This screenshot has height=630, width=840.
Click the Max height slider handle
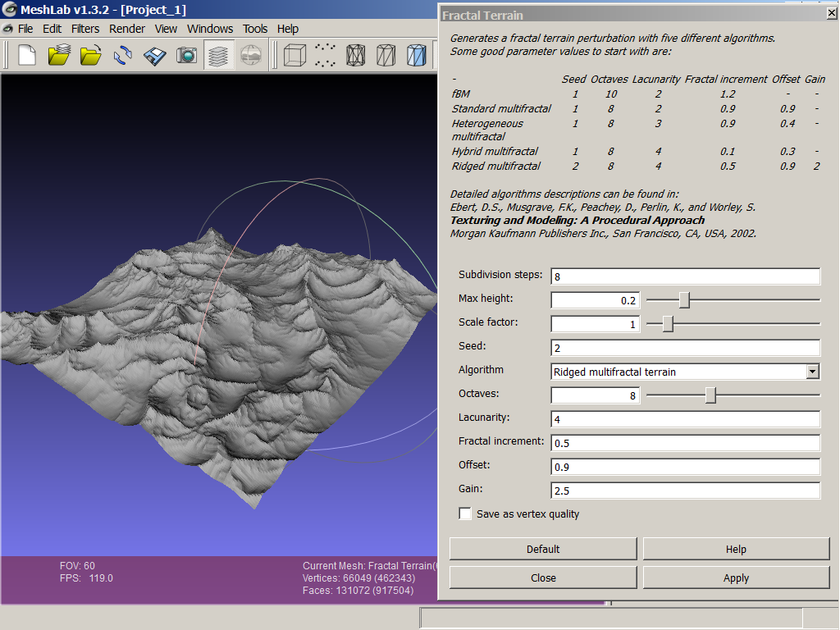[684, 300]
